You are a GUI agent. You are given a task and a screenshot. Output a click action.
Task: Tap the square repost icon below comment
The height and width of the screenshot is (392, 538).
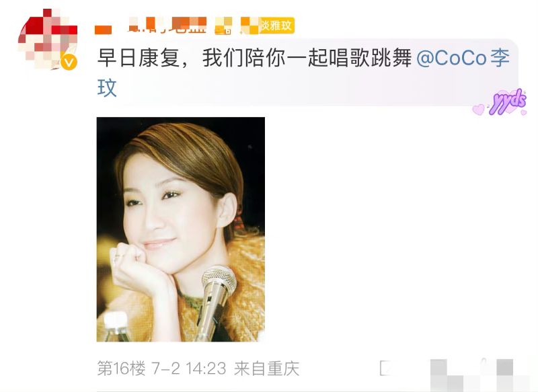coord(386,368)
